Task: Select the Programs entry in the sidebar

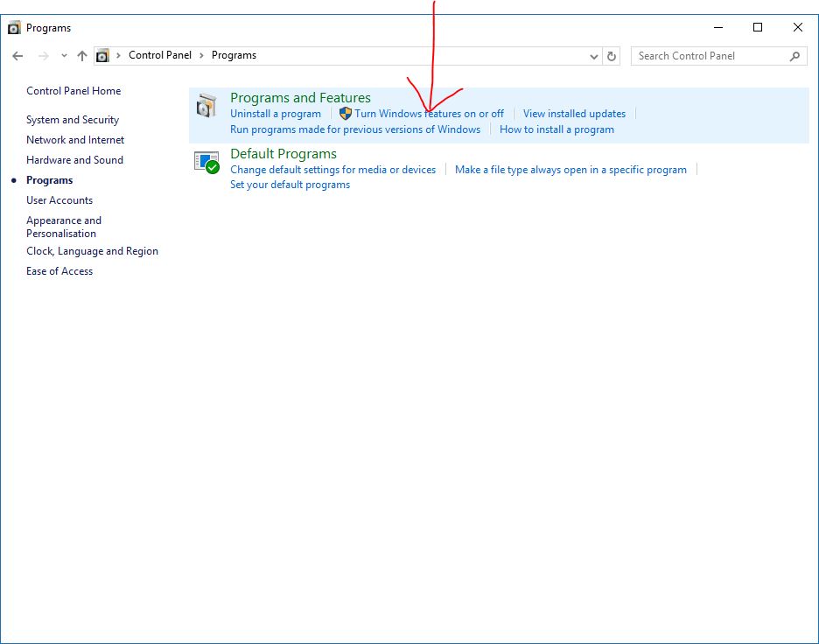Action: click(x=49, y=179)
